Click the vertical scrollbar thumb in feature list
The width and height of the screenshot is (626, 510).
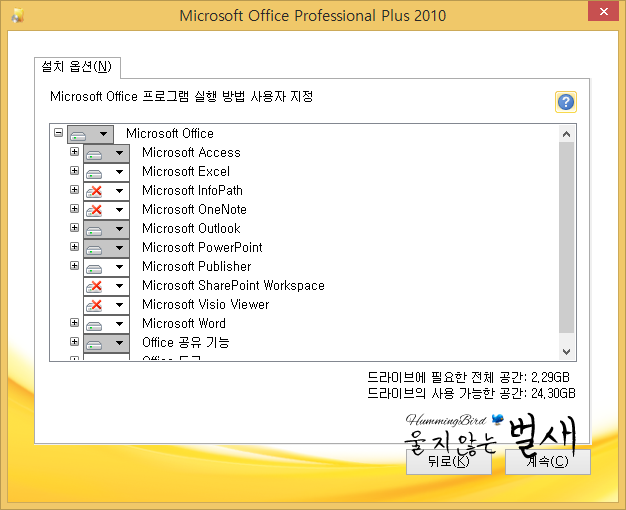click(566, 238)
